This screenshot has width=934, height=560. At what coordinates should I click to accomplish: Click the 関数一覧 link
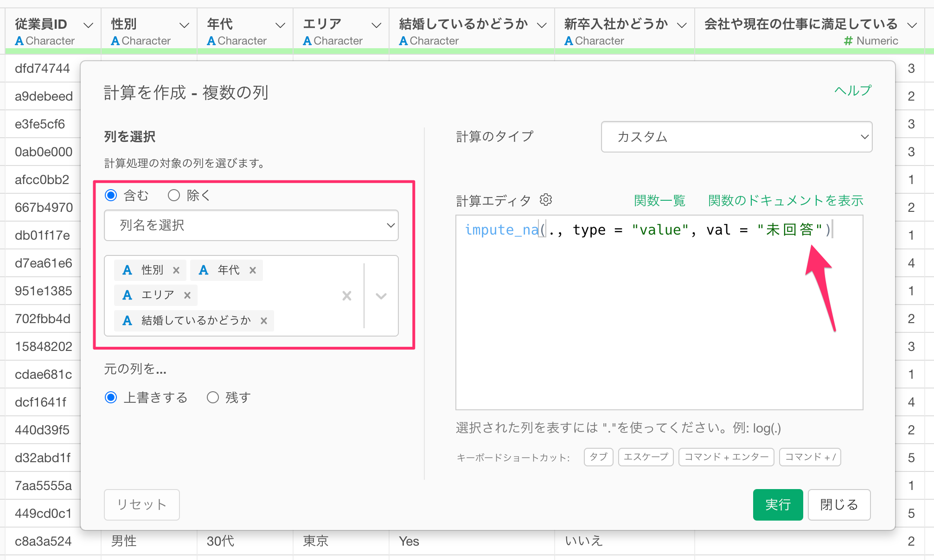click(659, 200)
